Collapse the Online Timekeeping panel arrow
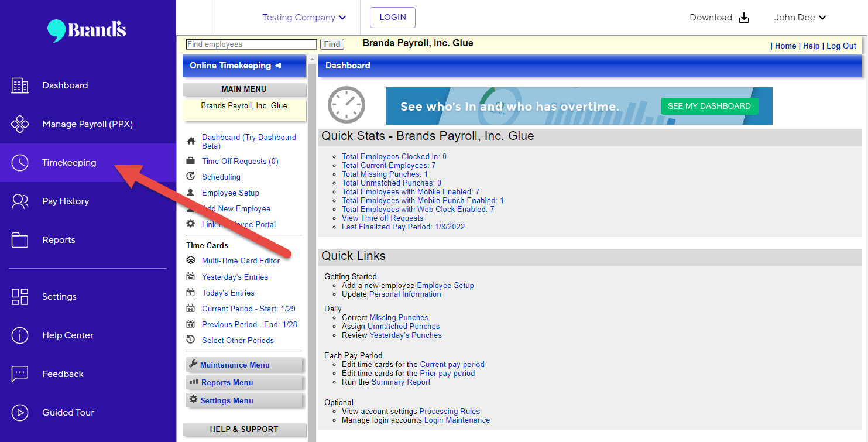Screen dimensions: 868x442 tap(278, 66)
